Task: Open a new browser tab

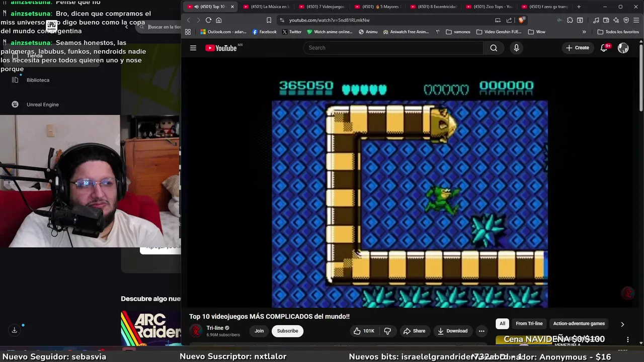Action: click(x=579, y=7)
